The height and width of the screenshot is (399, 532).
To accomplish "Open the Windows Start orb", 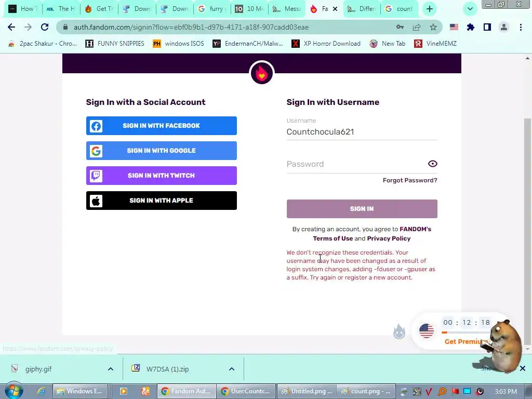I will click(x=14, y=391).
